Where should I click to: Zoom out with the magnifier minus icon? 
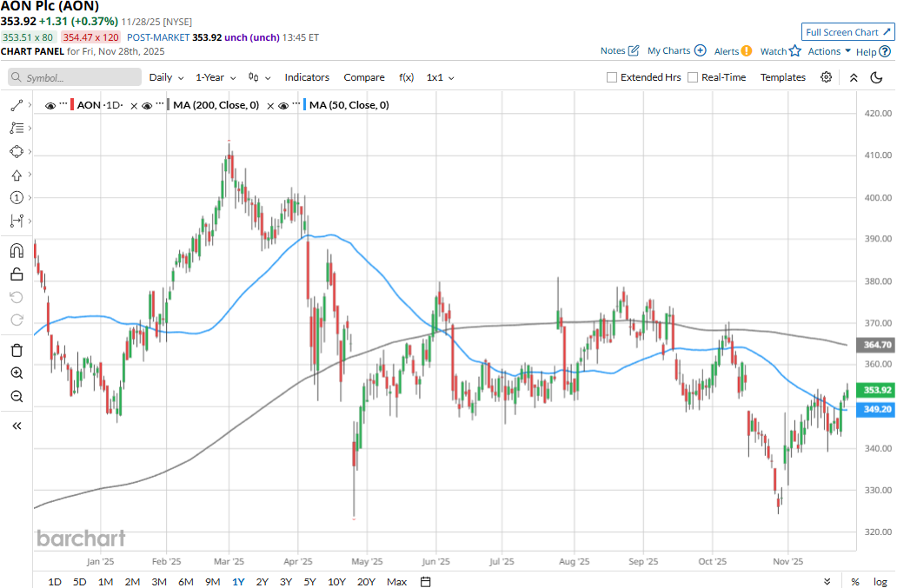point(17,397)
